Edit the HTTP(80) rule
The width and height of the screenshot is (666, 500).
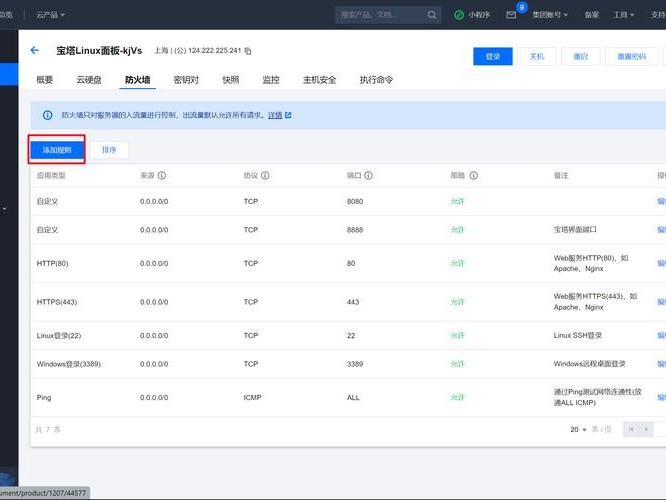tap(662, 263)
